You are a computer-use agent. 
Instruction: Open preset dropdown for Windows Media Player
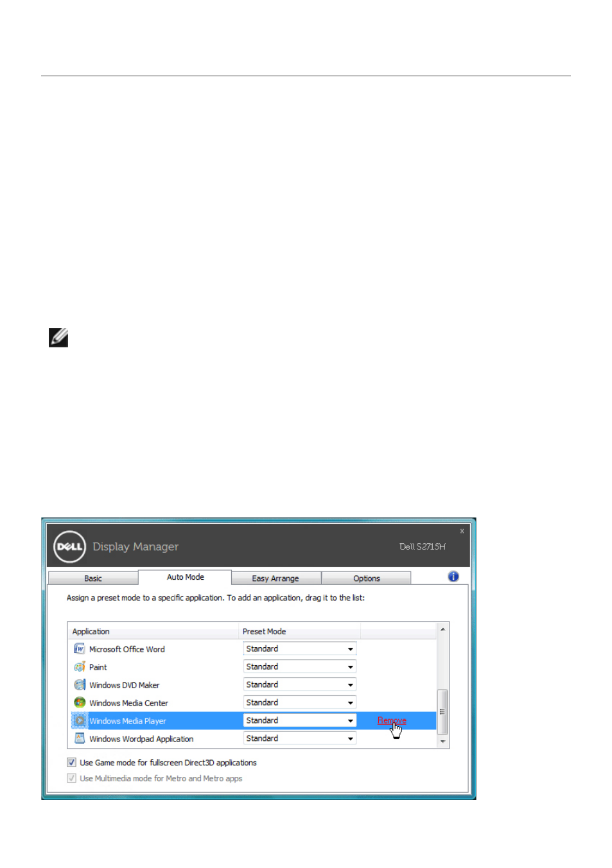click(300, 721)
